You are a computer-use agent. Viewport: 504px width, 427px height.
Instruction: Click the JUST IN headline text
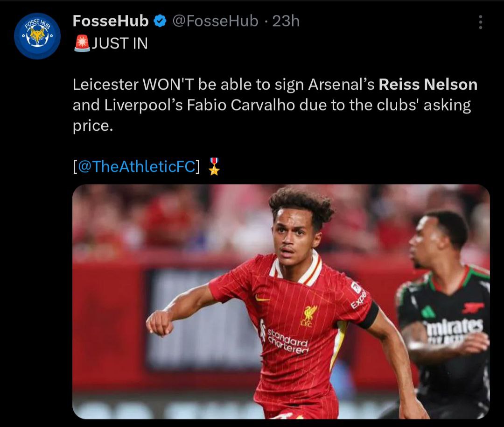119,43
